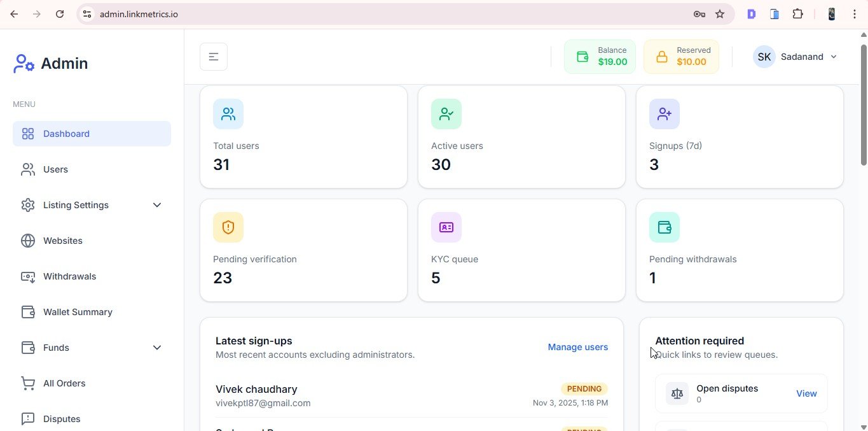Open Wallet Summary from the sidebar
This screenshot has width=868, height=431.
click(x=78, y=312)
